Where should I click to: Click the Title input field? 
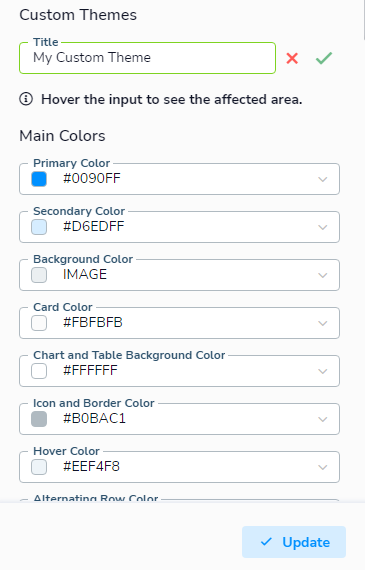pos(147,58)
